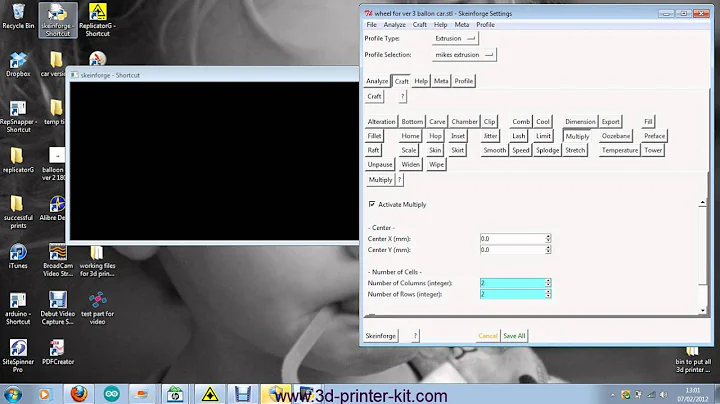
Task: Open the Skirt plugin settings
Action: tap(457, 150)
